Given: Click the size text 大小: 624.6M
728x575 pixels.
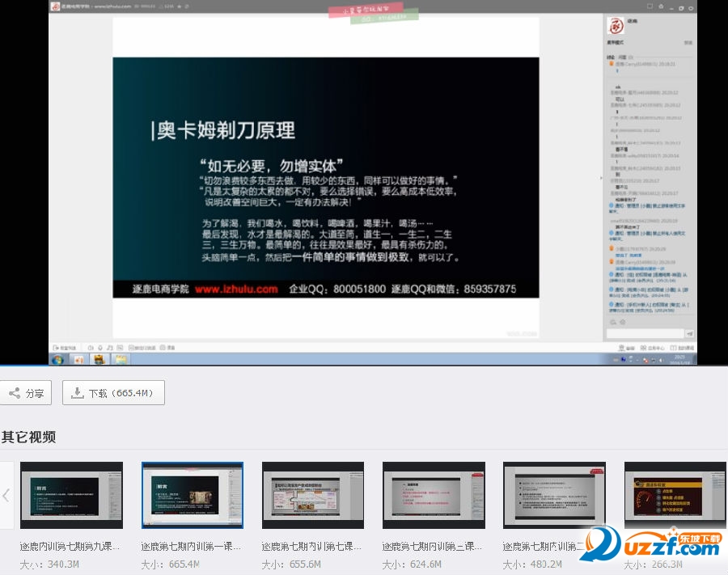Looking at the screenshot, I should click(x=413, y=564).
